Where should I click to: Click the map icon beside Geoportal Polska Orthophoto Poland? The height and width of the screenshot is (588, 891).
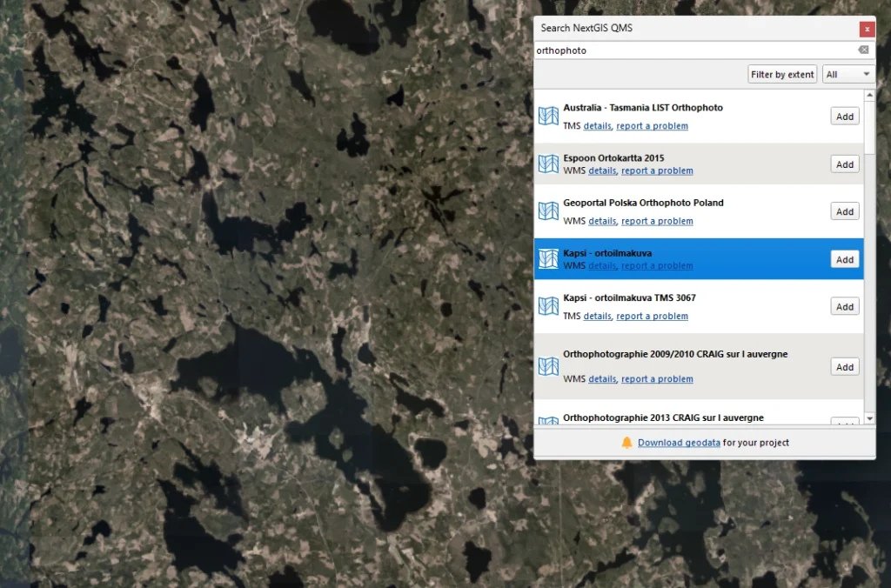pyautogui.click(x=548, y=211)
